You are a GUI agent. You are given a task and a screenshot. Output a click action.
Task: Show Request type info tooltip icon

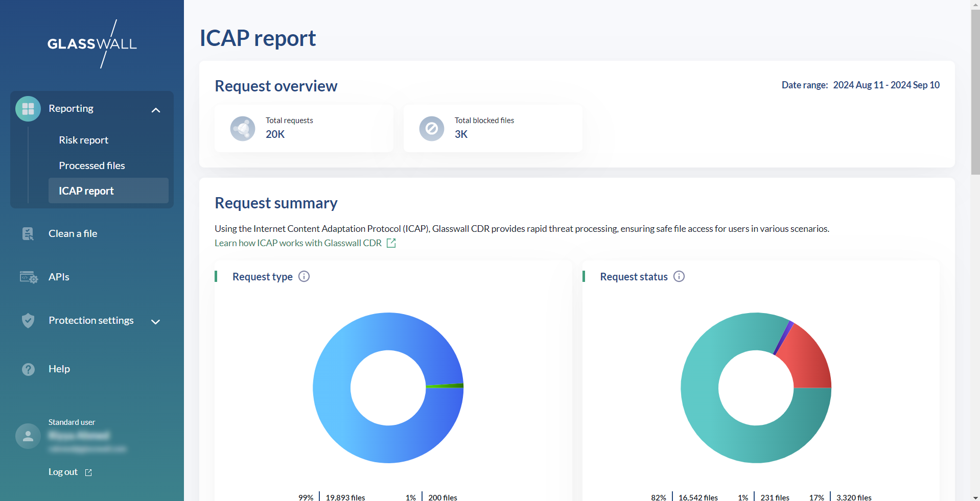304,276
